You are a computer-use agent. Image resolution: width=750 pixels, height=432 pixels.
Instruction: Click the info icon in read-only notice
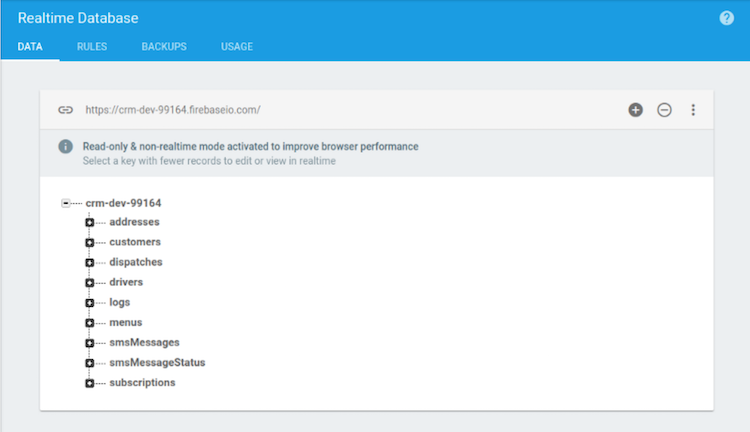pos(66,146)
